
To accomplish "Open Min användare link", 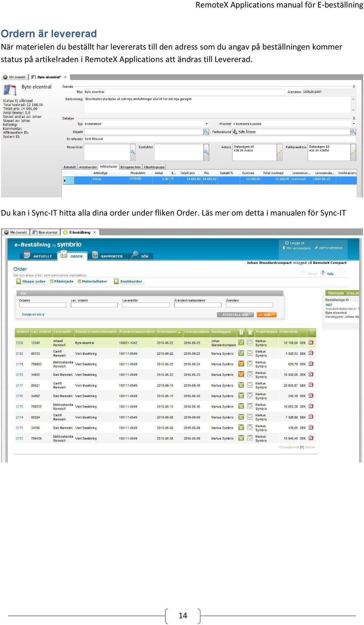I will pos(297,248).
